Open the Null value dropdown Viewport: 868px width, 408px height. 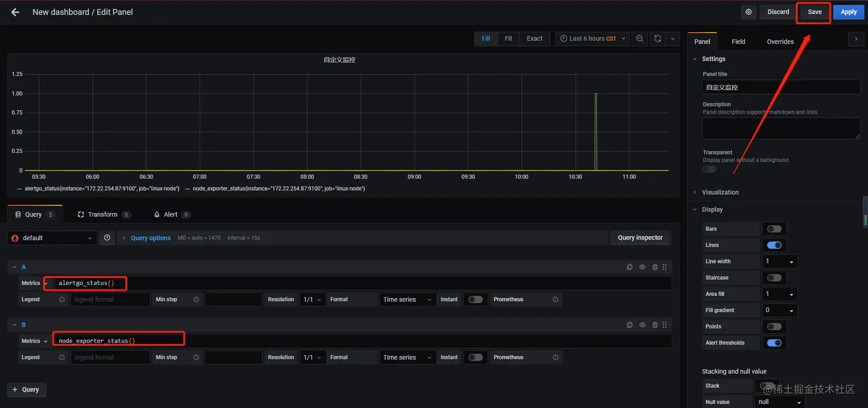[x=780, y=402]
